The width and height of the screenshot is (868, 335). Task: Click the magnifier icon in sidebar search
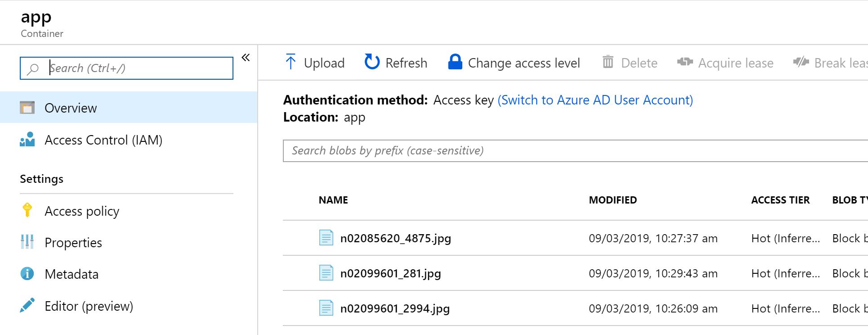pos(33,69)
